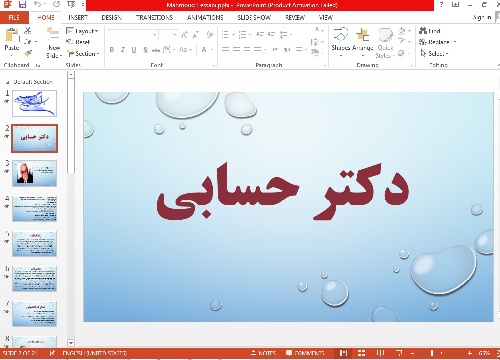This screenshot has height=360, width=500.
Task: Click the Decrease Font Size icon
Action: click(x=196, y=35)
